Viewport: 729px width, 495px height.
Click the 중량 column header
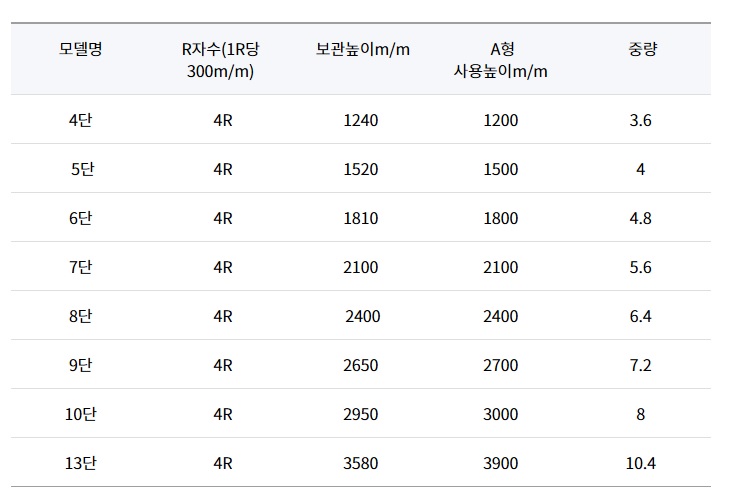[641, 49]
